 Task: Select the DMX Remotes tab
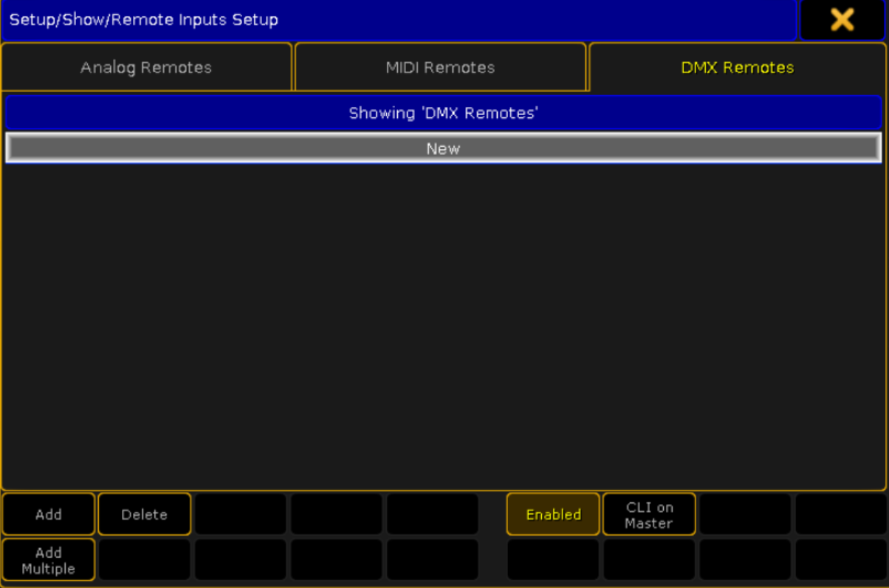click(738, 67)
